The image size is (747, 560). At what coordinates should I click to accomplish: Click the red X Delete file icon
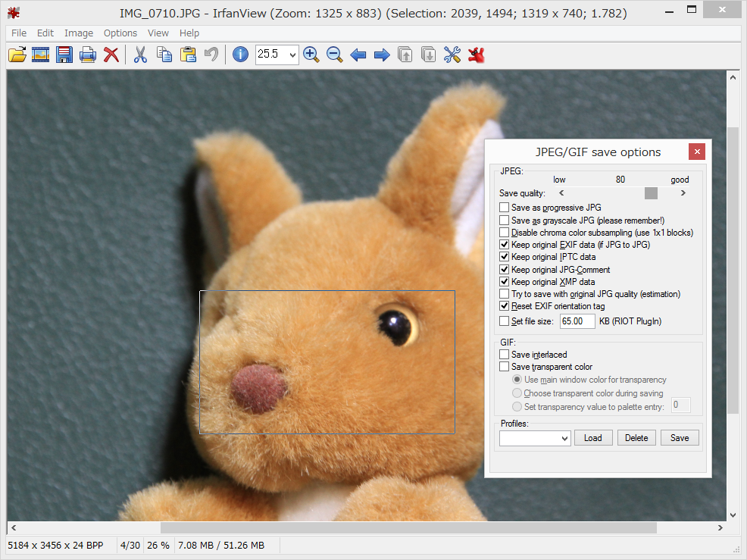[111, 55]
